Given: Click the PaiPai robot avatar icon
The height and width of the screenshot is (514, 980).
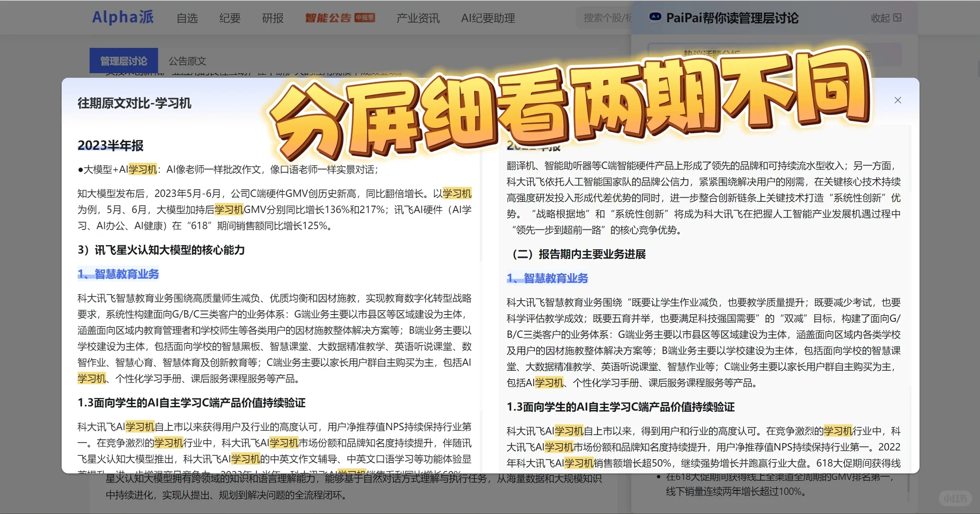Looking at the screenshot, I should click(655, 18).
